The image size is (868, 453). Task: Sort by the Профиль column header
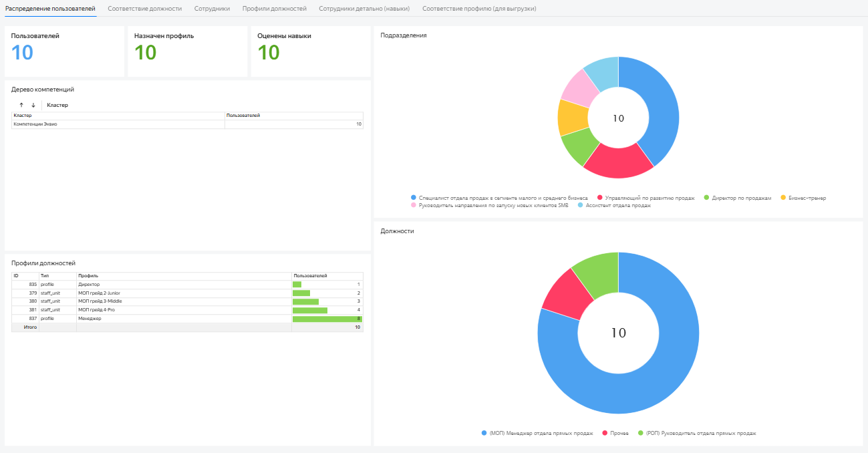pos(88,275)
